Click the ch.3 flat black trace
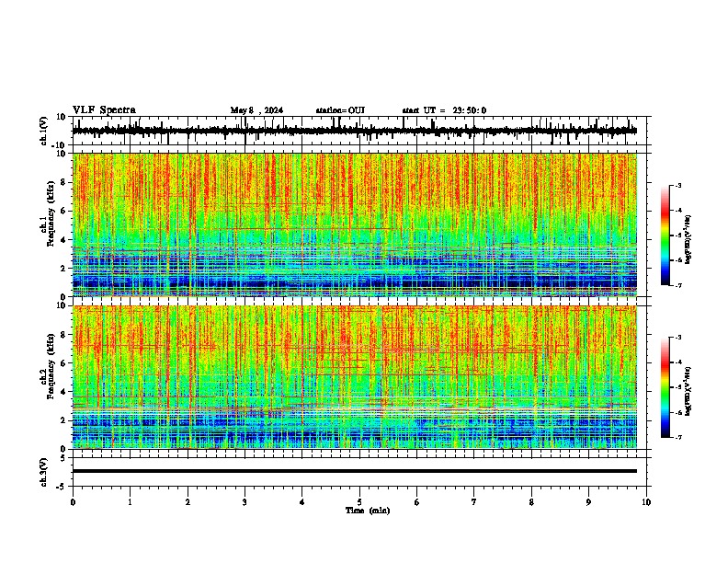Viewport: 728px width, 563px height. click(x=355, y=471)
